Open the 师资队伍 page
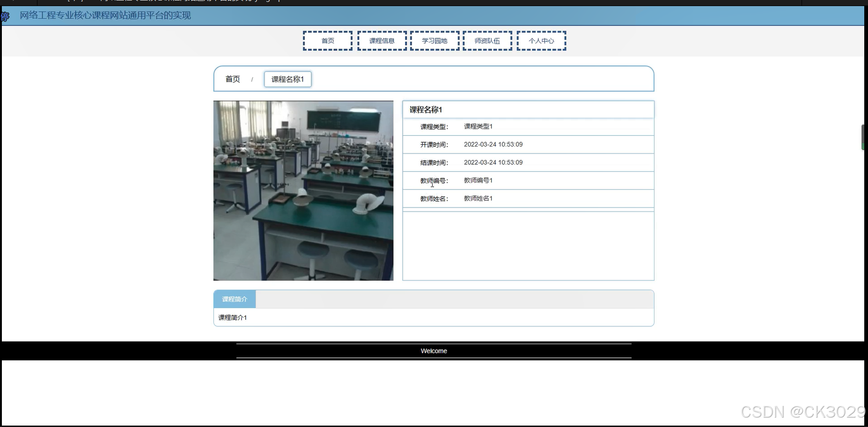Image resolution: width=868 pixels, height=427 pixels. pos(487,40)
